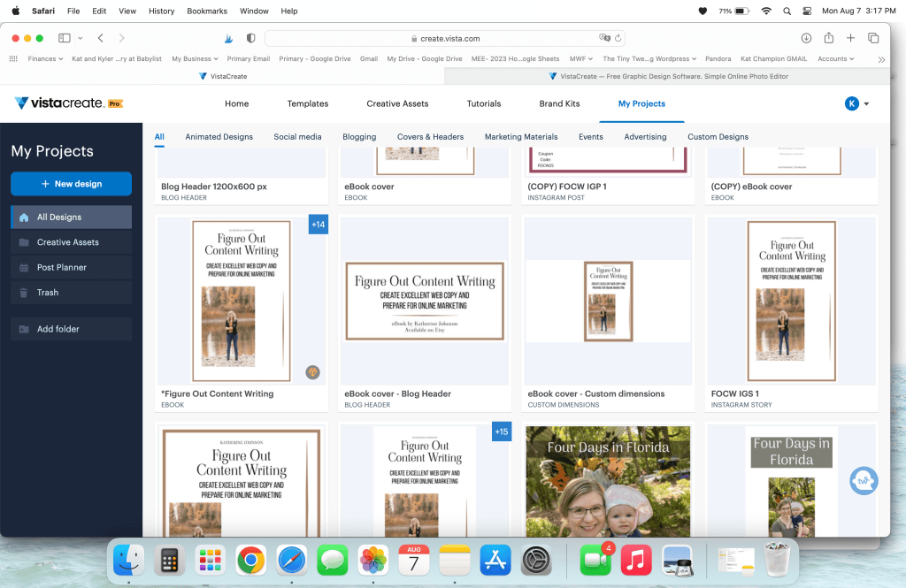Expand the account avatar dropdown
The width and height of the screenshot is (906, 588).
click(856, 103)
